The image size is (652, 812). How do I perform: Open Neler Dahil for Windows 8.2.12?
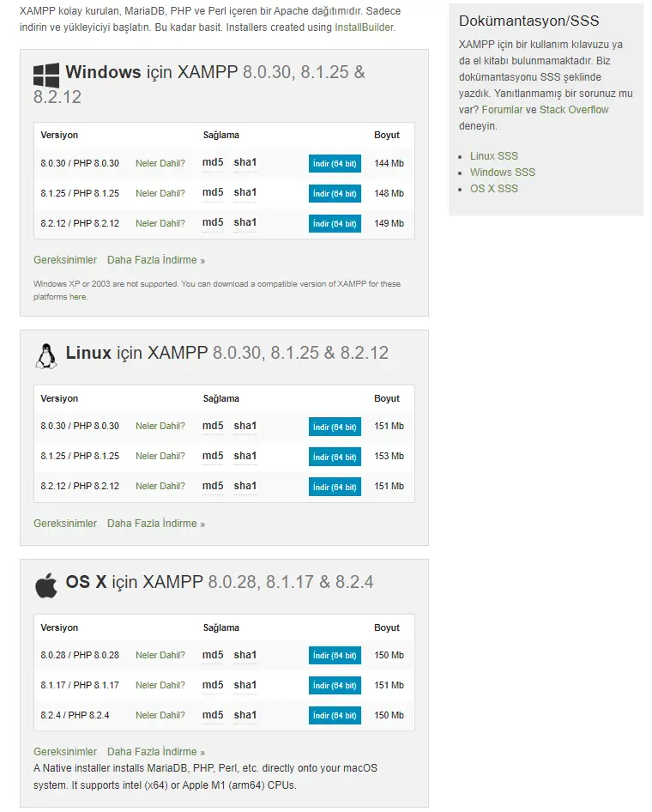click(x=160, y=223)
